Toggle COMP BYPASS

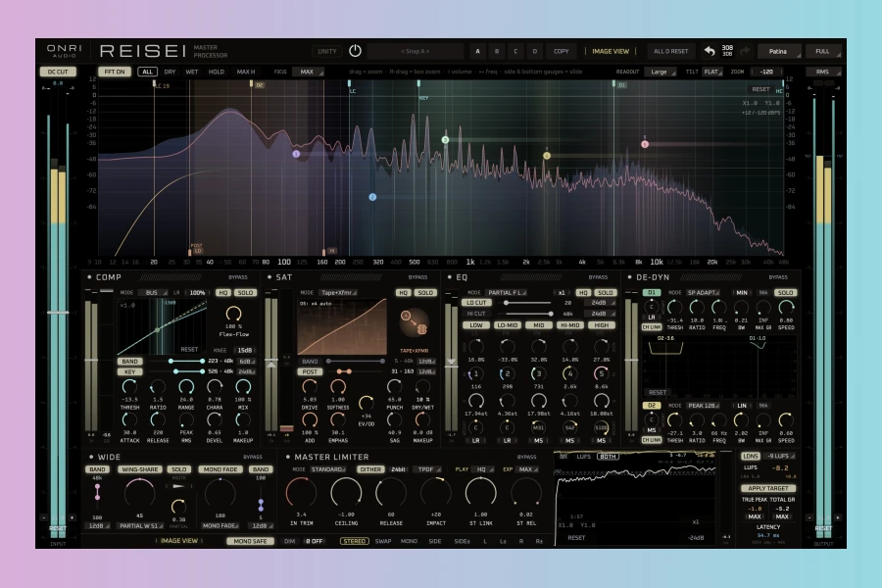click(x=238, y=277)
